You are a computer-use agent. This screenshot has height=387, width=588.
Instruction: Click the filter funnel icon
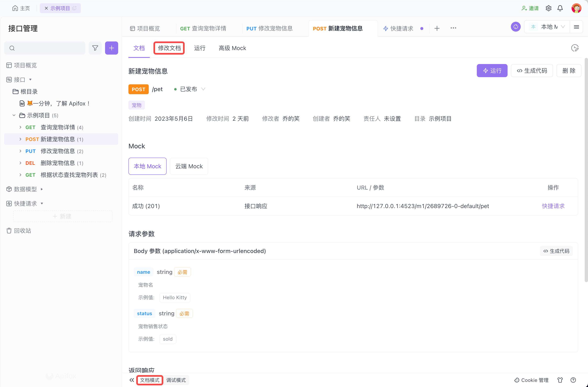[x=95, y=48]
